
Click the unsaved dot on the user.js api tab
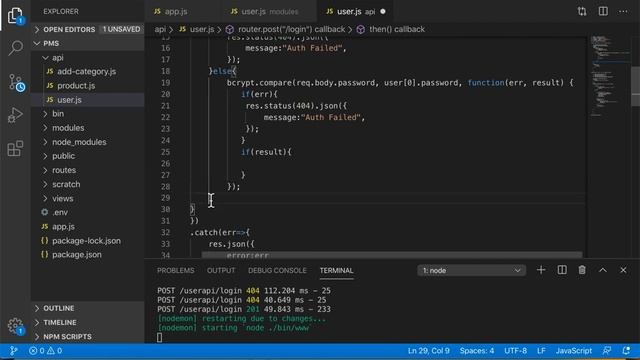[383, 11]
